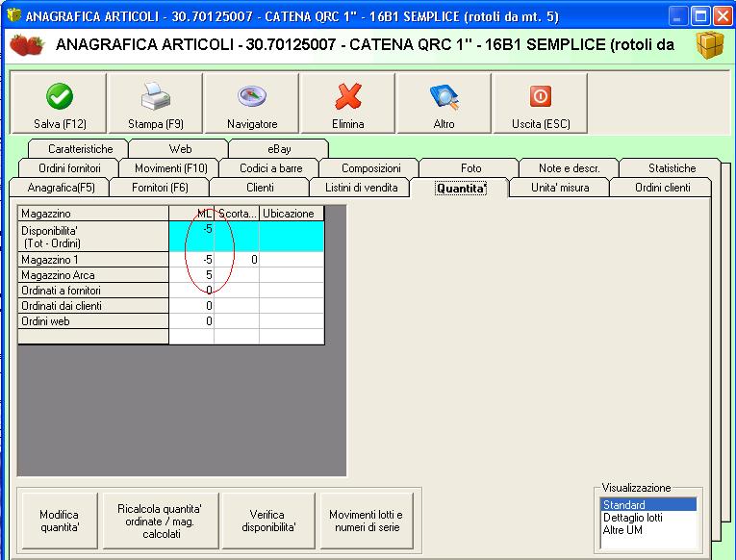Screen dimensions: 736x560
Task: Open the Note e descr. tab
Action: coord(570,168)
